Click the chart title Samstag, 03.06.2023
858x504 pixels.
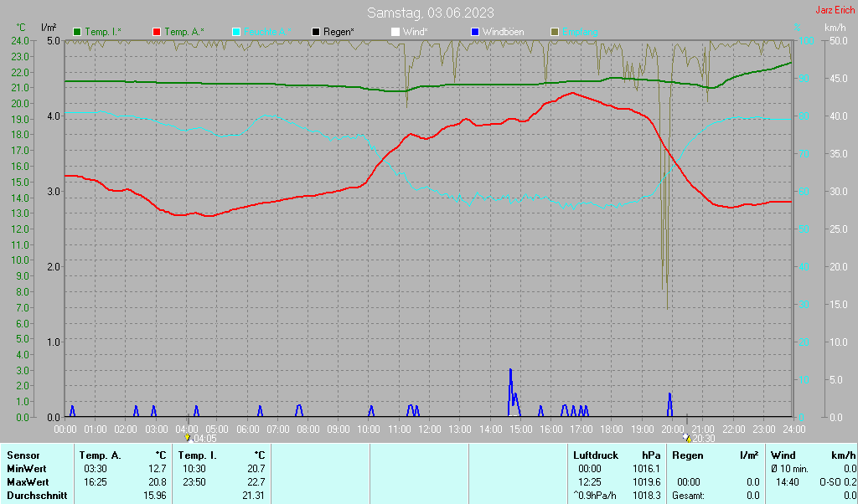click(430, 13)
